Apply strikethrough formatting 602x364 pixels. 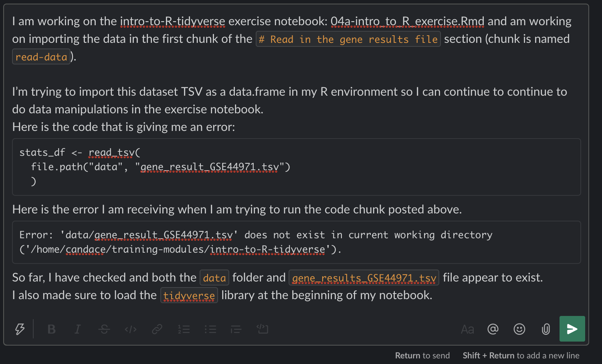point(104,329)
